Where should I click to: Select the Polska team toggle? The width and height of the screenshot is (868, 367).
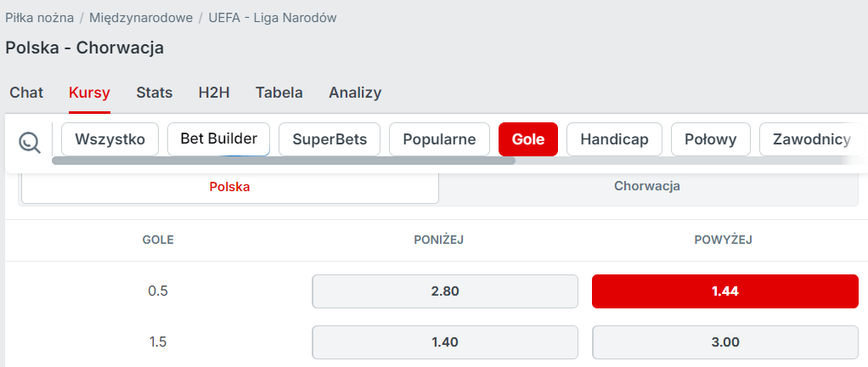coord(229,187)
